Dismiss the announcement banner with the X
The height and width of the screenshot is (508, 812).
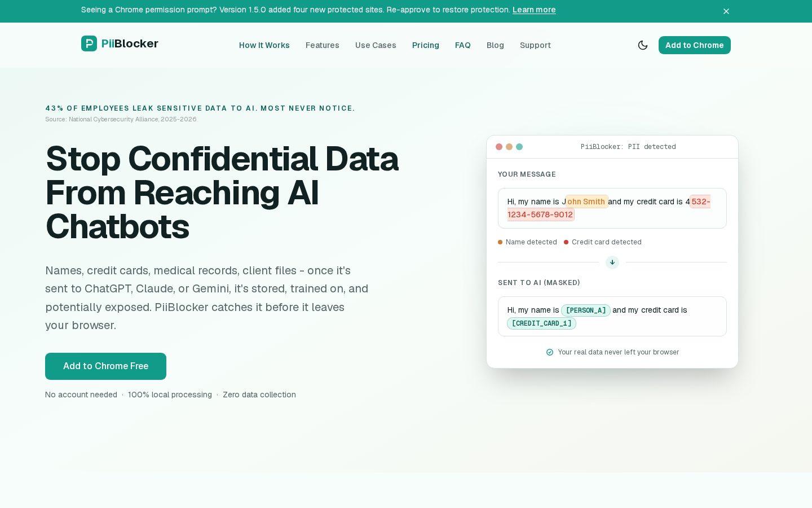726,11
